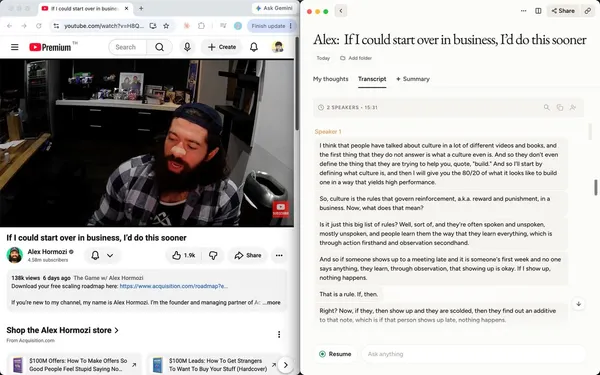Image resolution: width=600 pixels, height=375 pixels.
Task: Click the voice search microphone icon
Action: pos(187,47)
